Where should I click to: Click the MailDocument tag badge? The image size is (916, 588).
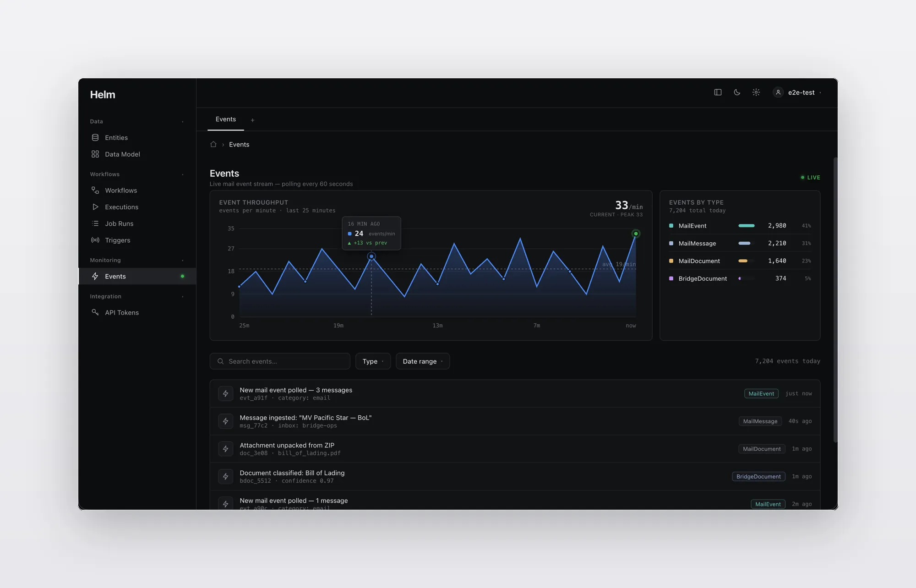(762, 449)
